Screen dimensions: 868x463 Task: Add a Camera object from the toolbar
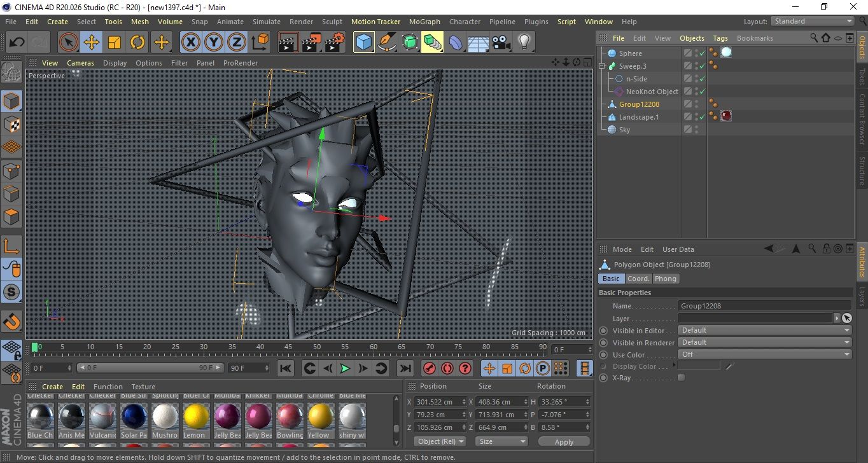click(501, 43)
